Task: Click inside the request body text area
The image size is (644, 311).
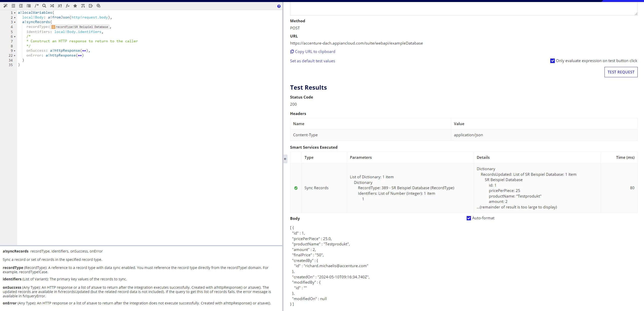Action: (464, 9)
